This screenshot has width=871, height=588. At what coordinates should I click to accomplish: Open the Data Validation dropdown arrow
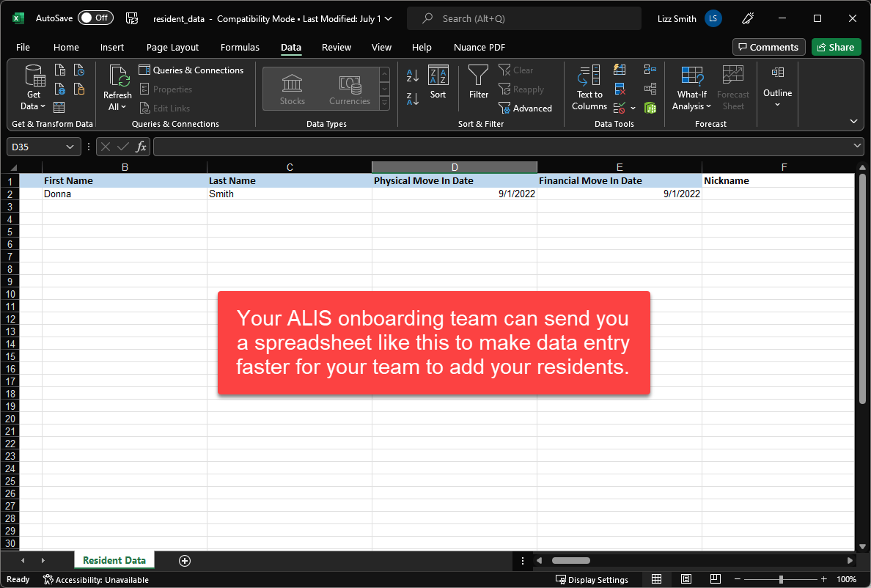633,108
